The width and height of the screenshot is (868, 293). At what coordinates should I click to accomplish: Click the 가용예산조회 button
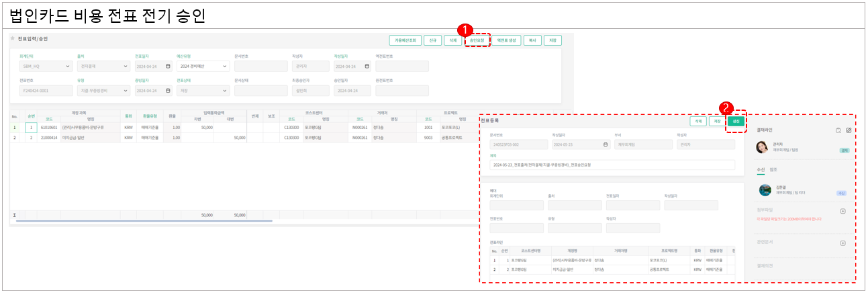406,40
